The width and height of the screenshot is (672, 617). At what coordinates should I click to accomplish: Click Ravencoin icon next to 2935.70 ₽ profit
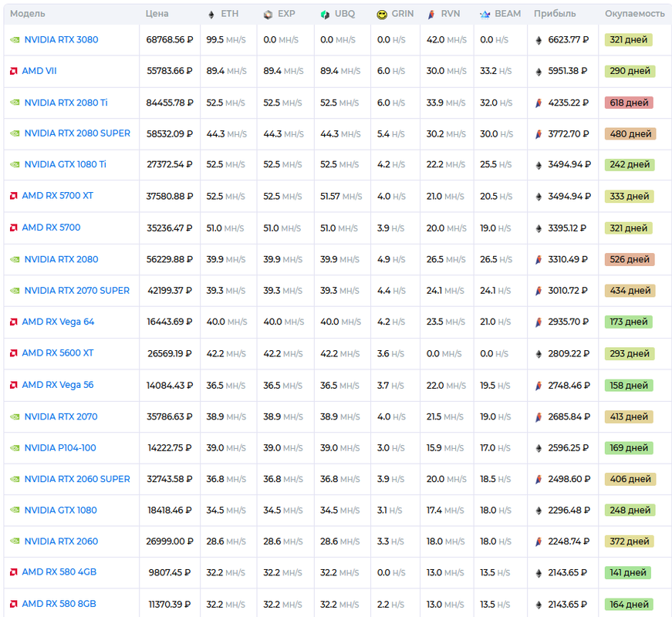539,322
